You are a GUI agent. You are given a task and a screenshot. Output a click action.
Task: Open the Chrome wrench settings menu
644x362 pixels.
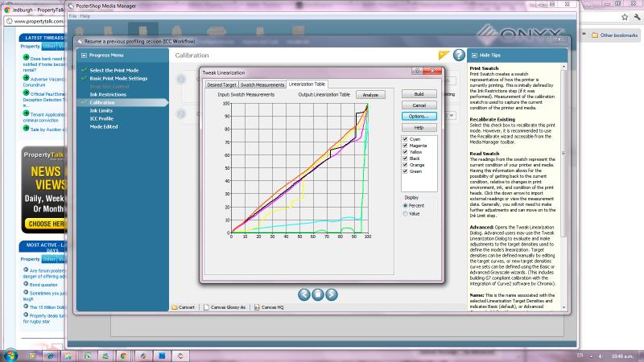coord(637,17)
